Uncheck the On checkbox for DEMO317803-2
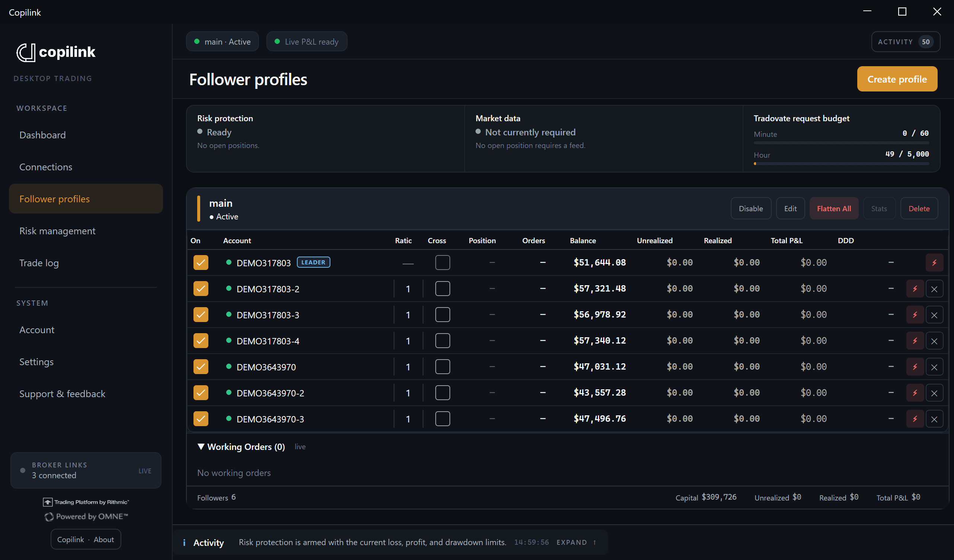954x560 pixels. pos(201,289)
